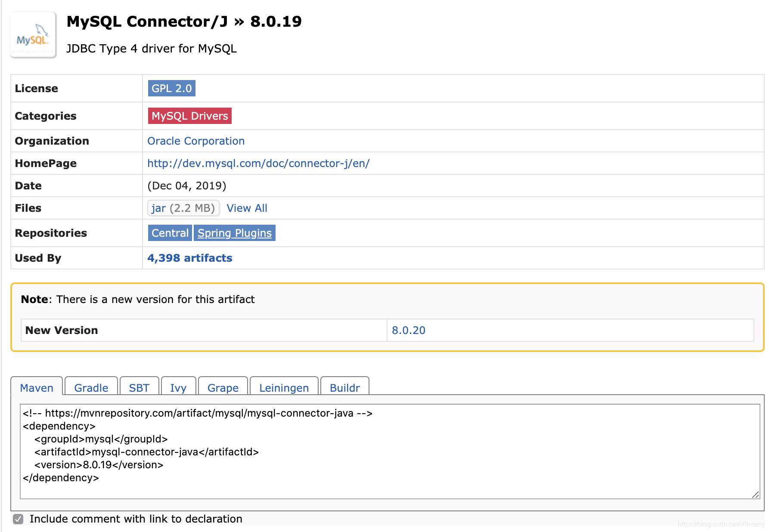
Task: Click the 'Files' row label
Action: pyautogui.click(x=28, y=208)
